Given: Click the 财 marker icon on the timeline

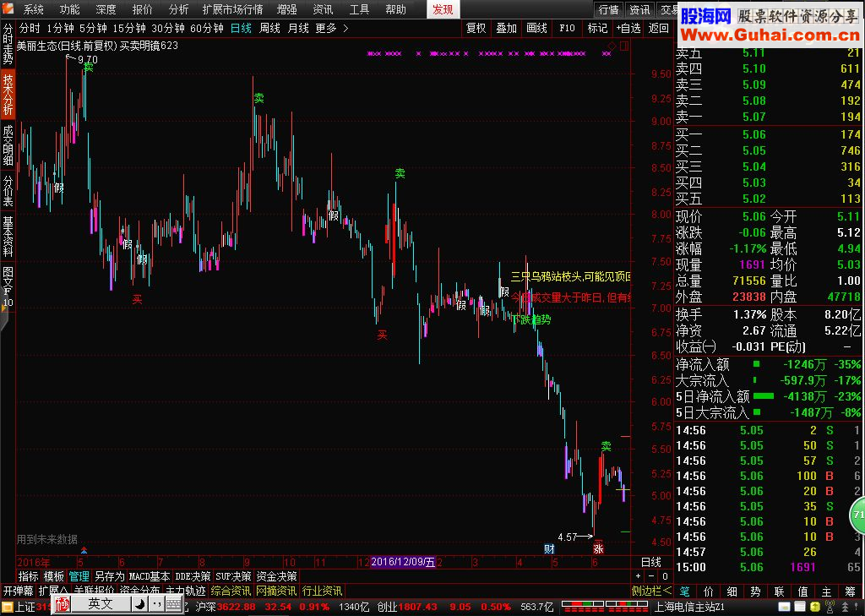Looking at the screenshot, I should pos(549,548).
